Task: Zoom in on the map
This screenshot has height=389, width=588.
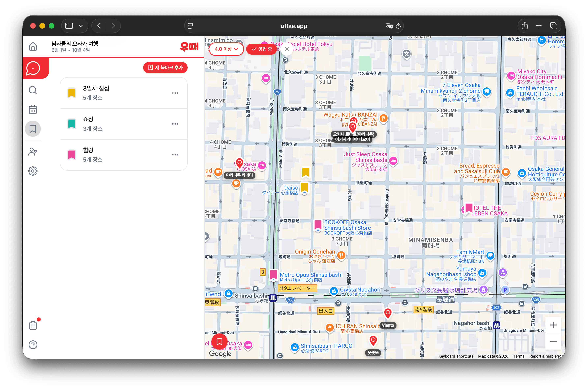Action: [x=553, y=325]
